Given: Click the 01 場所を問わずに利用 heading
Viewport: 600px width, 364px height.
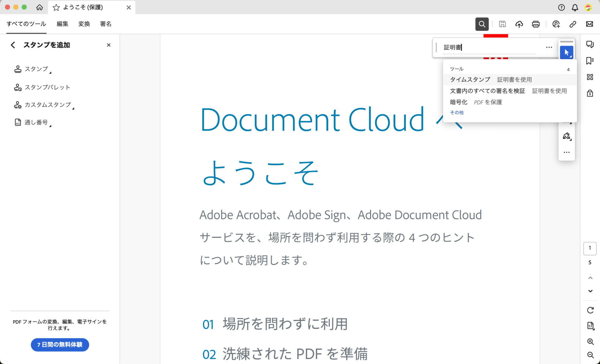Looking at the screenshot, I should click(275, 324).
